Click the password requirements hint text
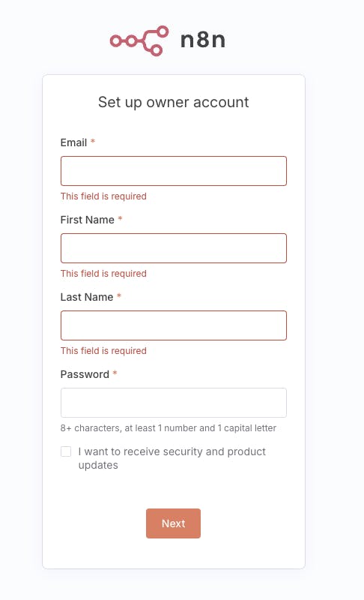This screenshot has height=600, width=364. [x=169, y=428]
